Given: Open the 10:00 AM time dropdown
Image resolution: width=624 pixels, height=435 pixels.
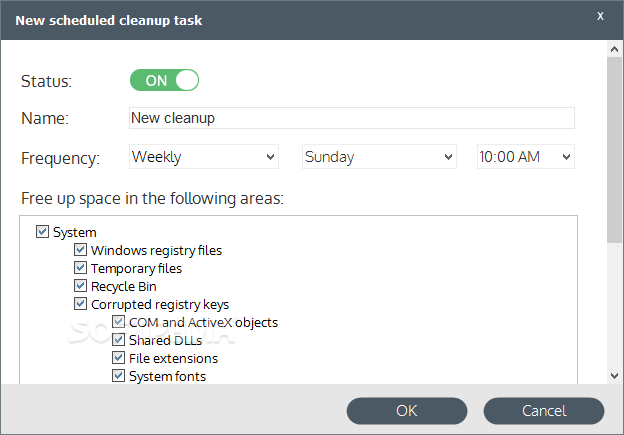Looking at the screenshot, I should 526,157.
